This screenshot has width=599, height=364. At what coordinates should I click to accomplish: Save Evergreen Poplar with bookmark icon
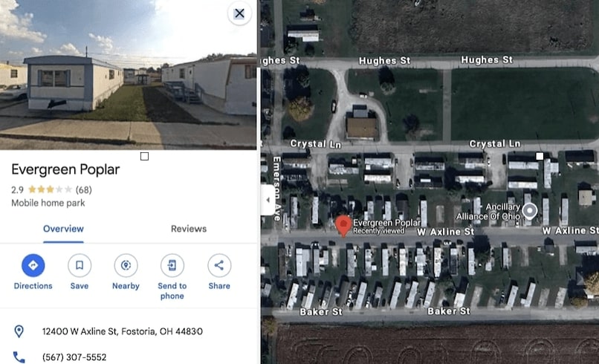tap(80, 265)
